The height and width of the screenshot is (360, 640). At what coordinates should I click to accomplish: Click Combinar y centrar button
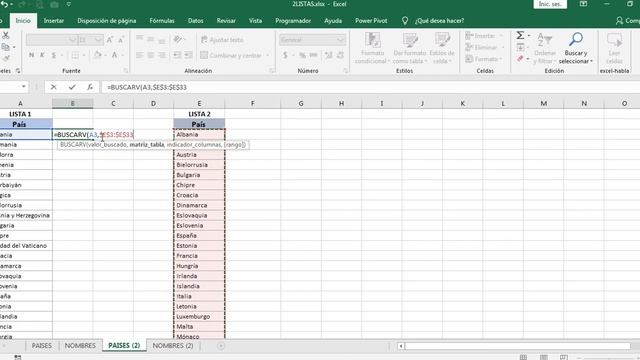coord(231,55)
